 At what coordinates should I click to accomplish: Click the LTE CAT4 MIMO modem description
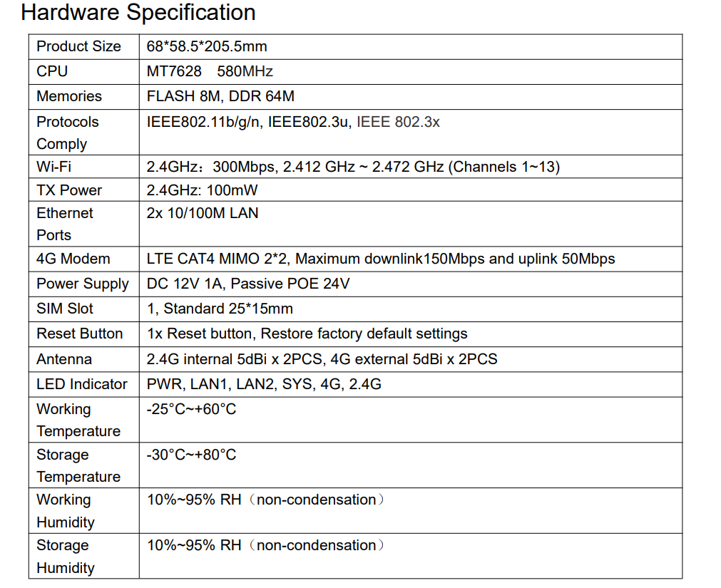click(x=381, y=259)
